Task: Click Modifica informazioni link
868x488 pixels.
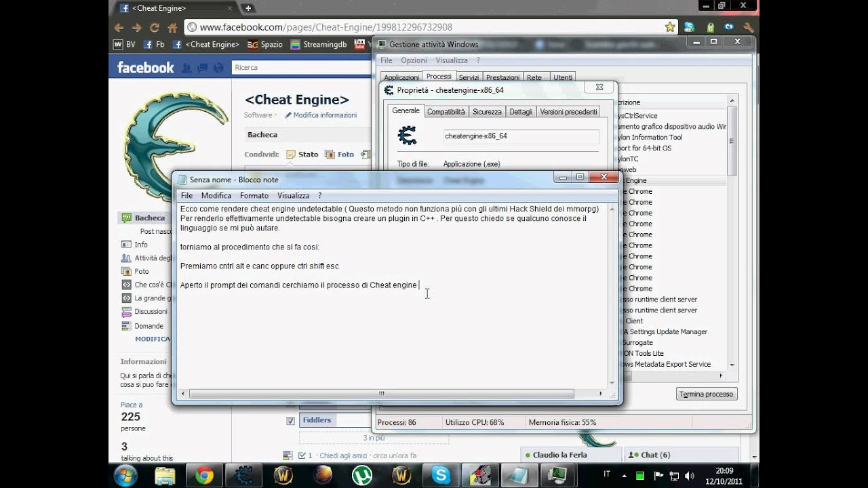Action: 321,115
